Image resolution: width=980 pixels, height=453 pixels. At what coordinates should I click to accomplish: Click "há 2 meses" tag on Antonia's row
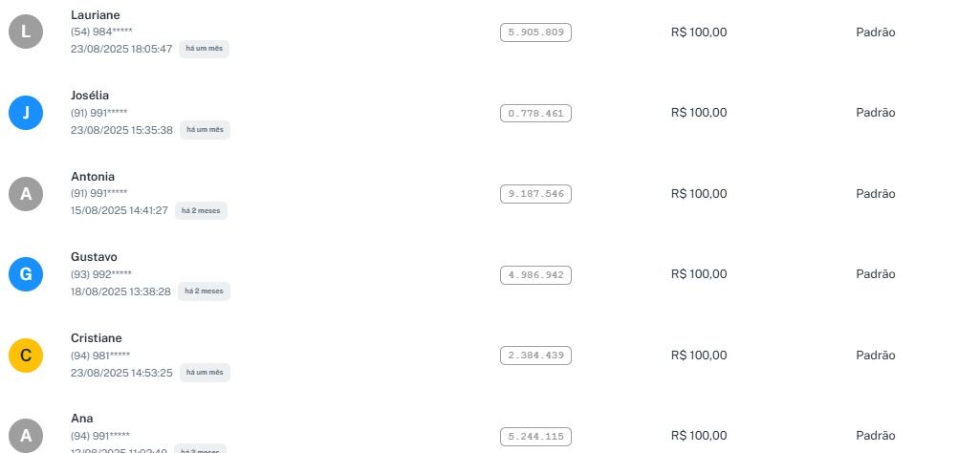click(201, 210)
